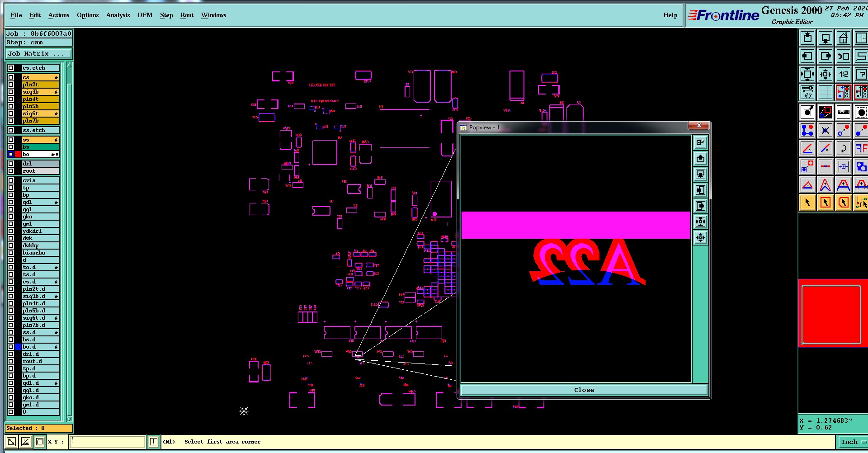Click the rotate curved arrow icon
868x453 pixels.
click(844, 148)
